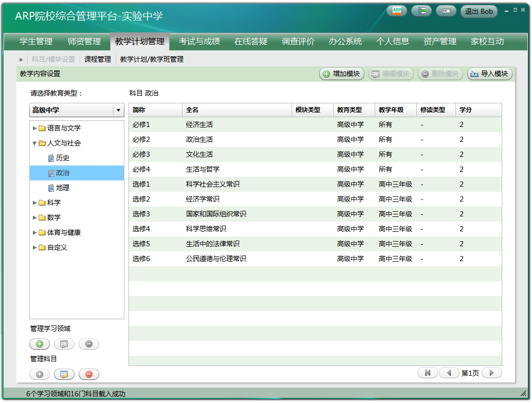This screenshot has height=403, width=532.
Task: Sort by the 模块类型 column header
Action: pyautogui.click(x=313, y=110)
